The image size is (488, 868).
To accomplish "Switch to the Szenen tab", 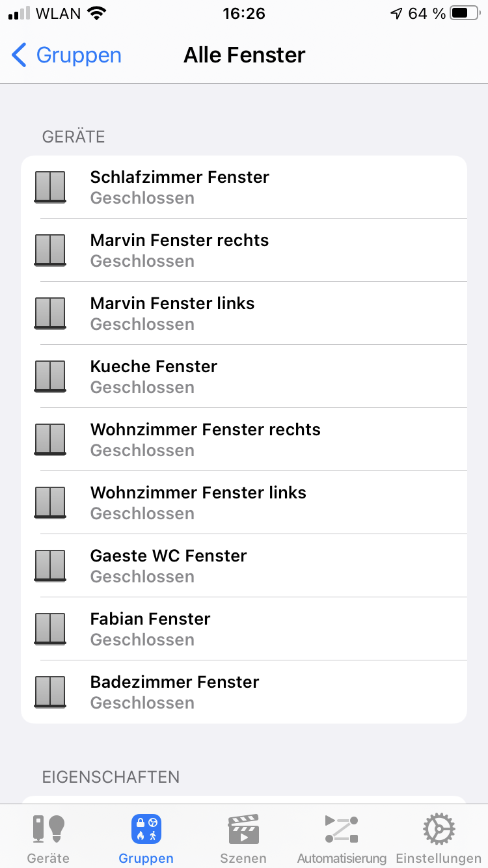I will point(243,838).
